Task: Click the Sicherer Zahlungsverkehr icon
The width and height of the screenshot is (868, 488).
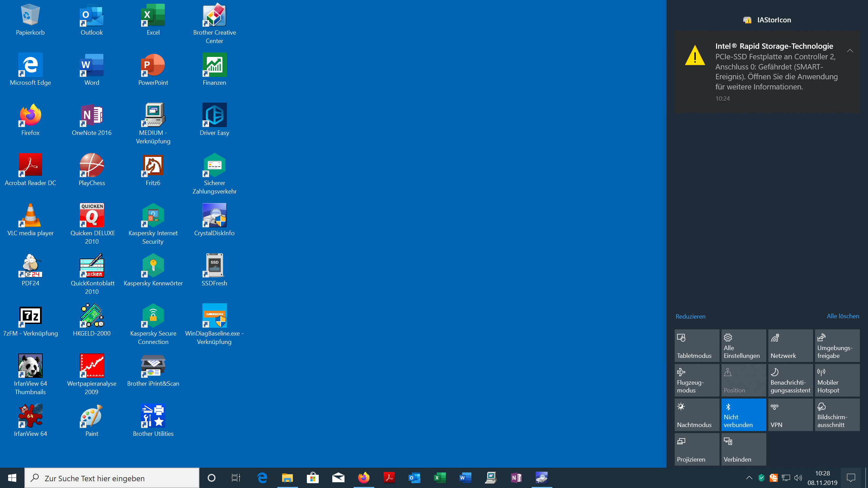Action: pos(214,174)
